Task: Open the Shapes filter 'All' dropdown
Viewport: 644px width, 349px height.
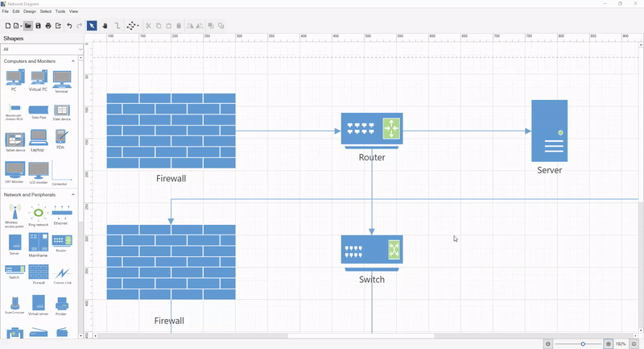Action: tap(39, 49)
